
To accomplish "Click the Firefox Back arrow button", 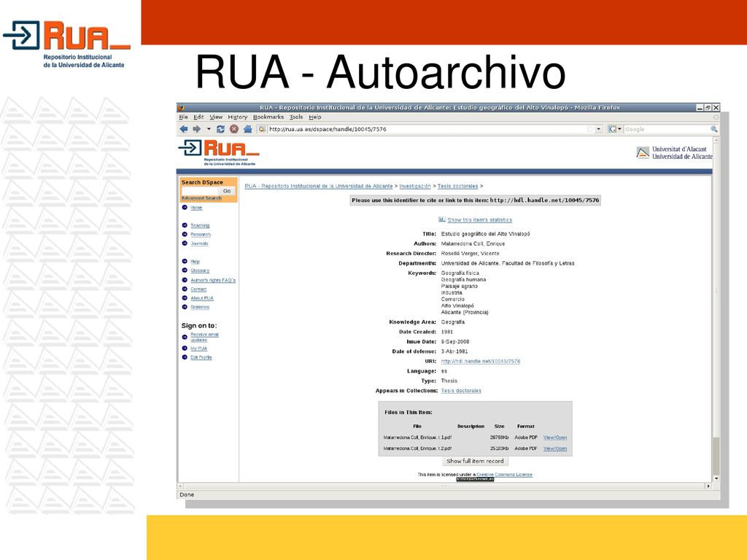I will (x=183, y=129).
